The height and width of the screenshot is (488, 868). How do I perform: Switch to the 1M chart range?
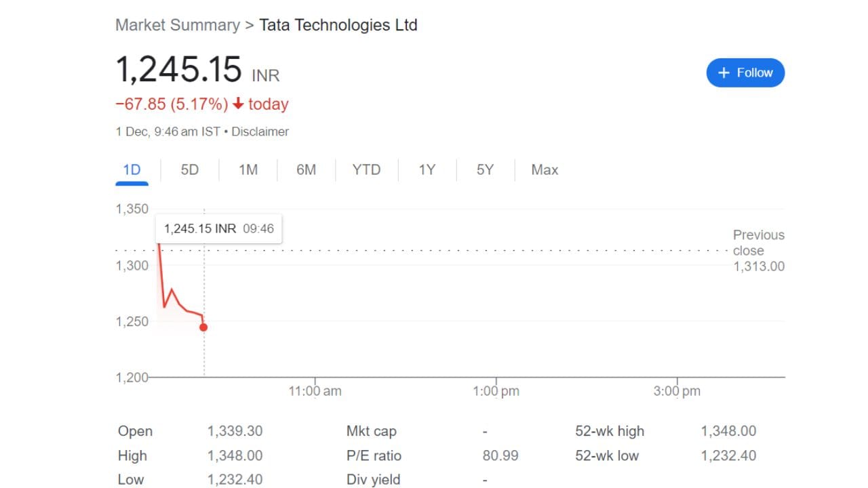point(248,170)
